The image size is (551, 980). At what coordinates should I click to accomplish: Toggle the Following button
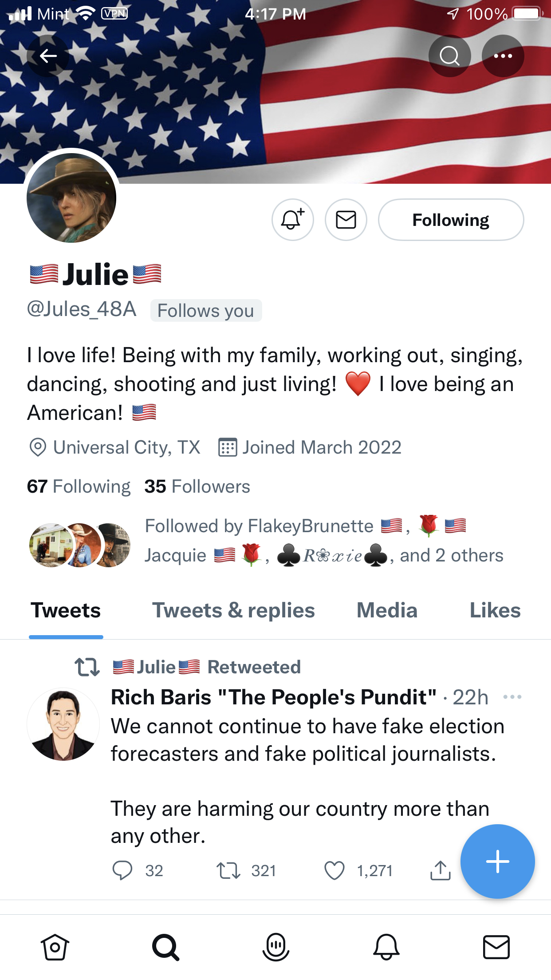tap(451, 220)
